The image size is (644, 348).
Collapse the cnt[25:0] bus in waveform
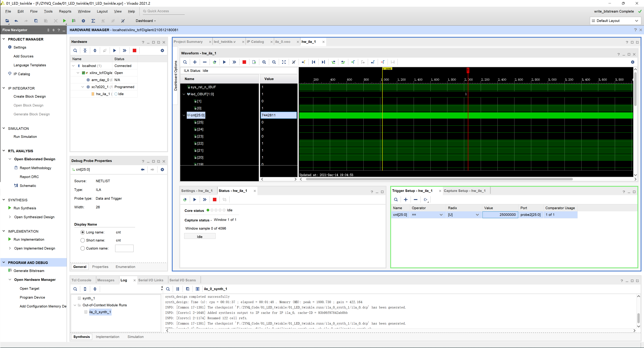click(184, 115)
